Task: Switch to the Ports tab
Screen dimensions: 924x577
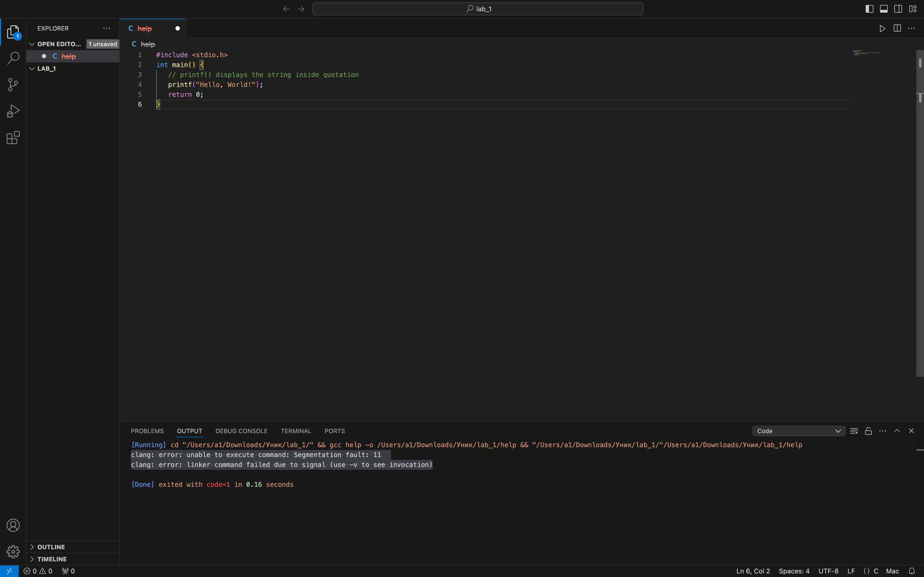Action: pos(335,431)
